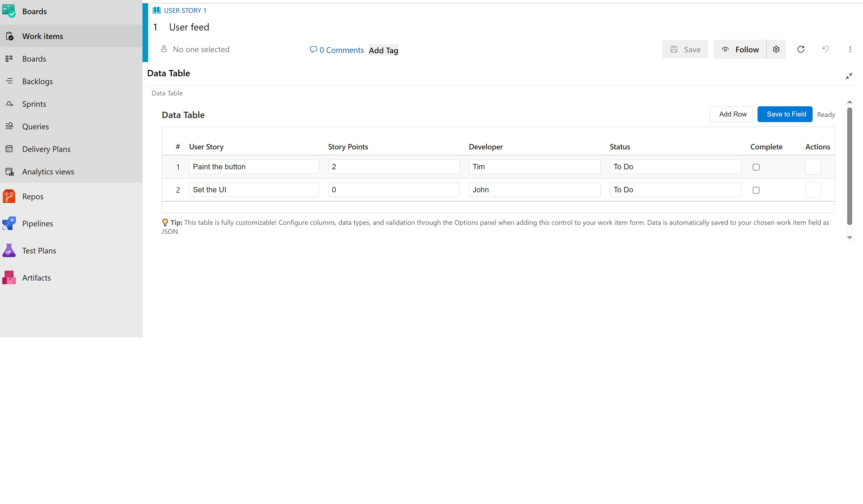Open Analytics views in the sidebar
This screenshot has height=504, width=863.
48,171
